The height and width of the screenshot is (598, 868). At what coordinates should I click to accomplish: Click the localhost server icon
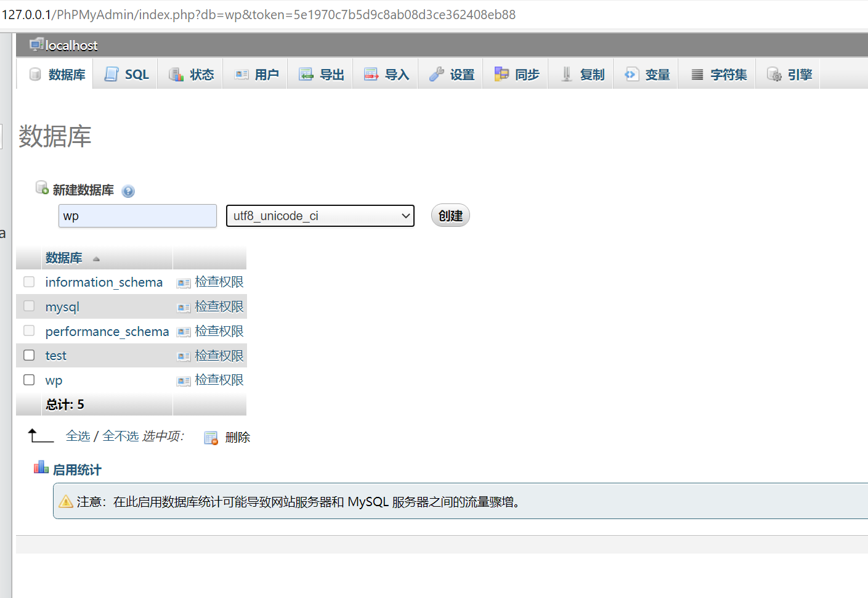(x=36, y=44)
